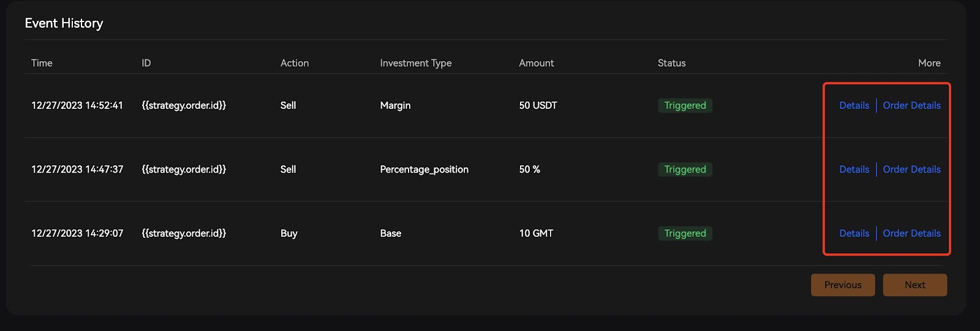Open Order Details for the 14:29:07 event
980x331 pixels.
pos(911,233)
